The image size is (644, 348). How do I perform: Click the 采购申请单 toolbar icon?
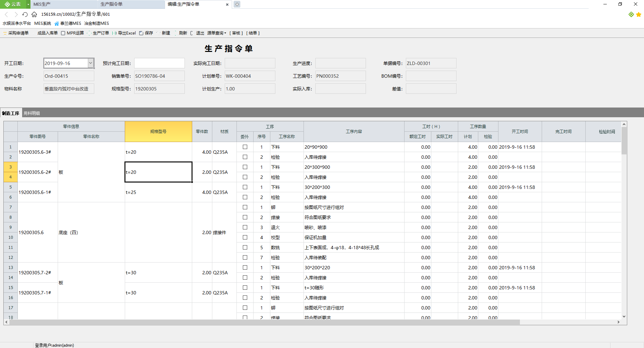[5, 33]
